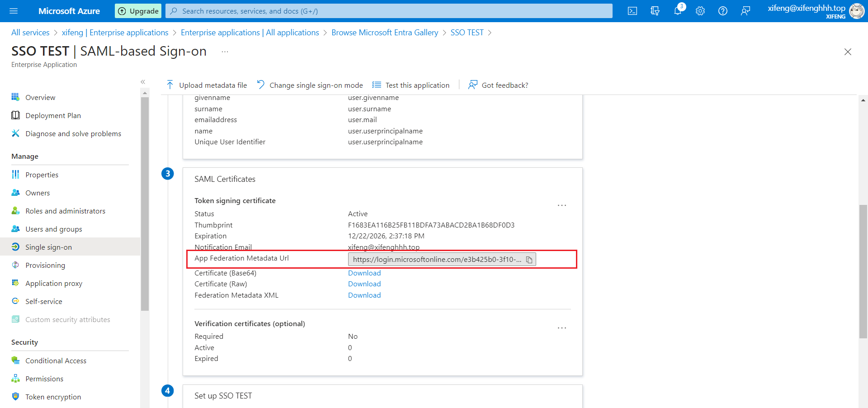Screen dimensions: 868x408
Task: Click the Users and groups icon
Action: click(15, 228)
